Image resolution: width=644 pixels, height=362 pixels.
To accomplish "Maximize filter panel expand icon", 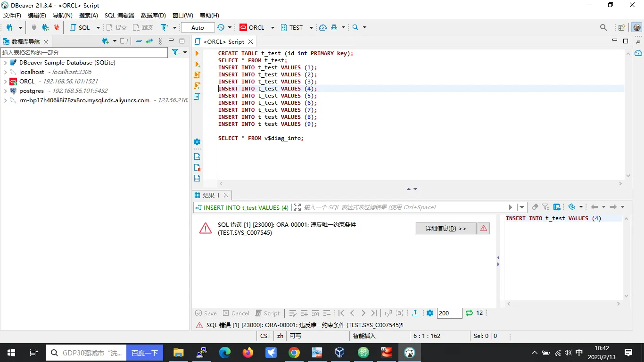I will pos(297,207).
